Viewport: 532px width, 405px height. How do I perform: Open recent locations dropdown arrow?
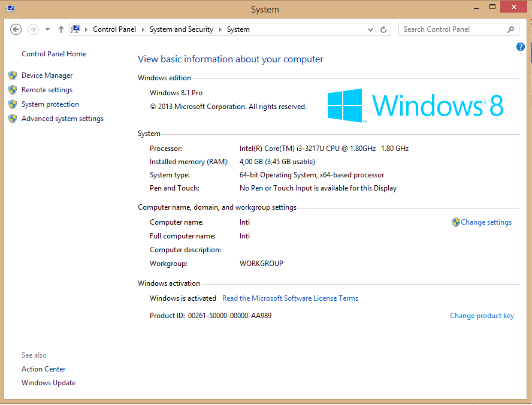point(47,29)
